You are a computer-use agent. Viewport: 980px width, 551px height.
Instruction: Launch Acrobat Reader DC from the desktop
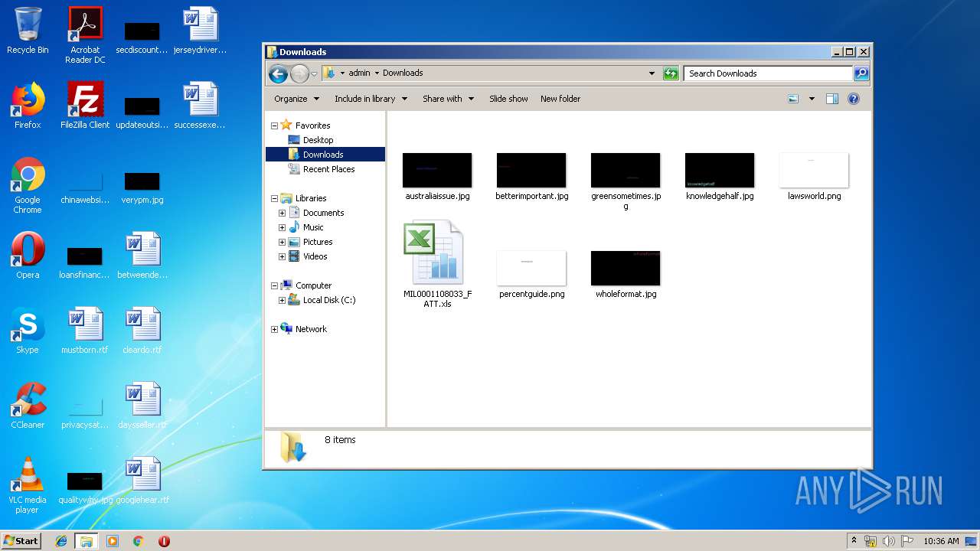pos(85,35)
